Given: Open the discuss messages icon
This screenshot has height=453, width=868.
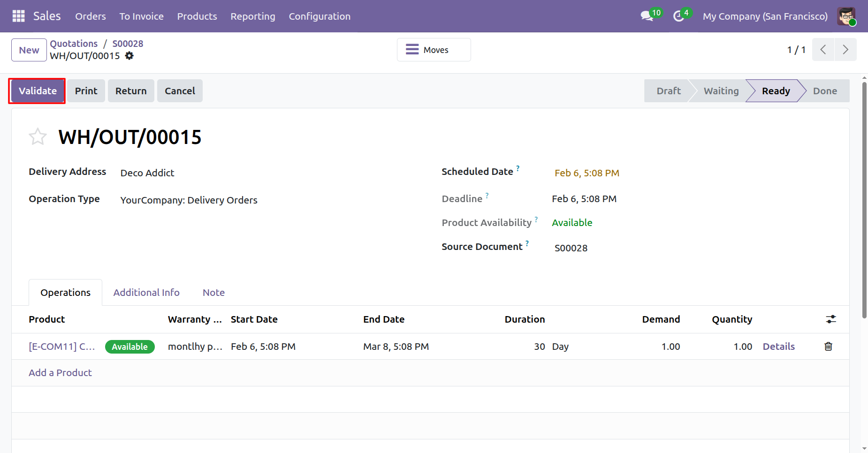Looking at the screenshot, I should pyautogui.click(x=647, y=16).
